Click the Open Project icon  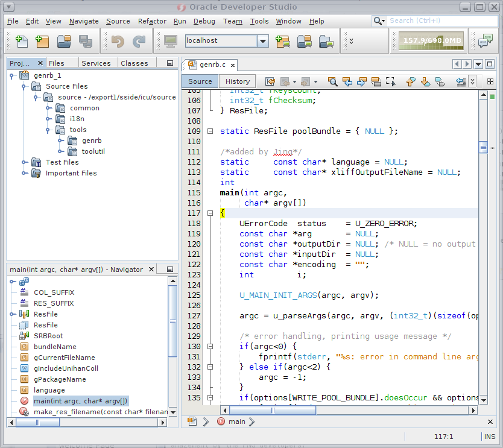[x=64, y=42]
